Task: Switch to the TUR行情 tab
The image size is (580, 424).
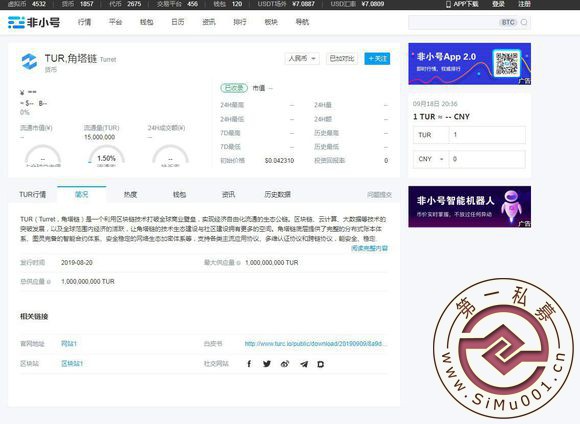Action: [x=33, y=195]
